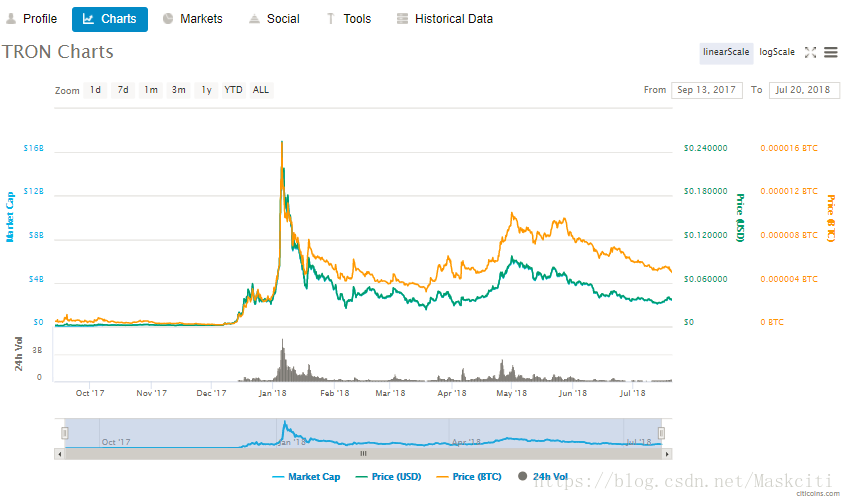Click the 24h Vol axis title
This screenshot has width=845, height=501.
pyautogui.click(x=18, y=354)
